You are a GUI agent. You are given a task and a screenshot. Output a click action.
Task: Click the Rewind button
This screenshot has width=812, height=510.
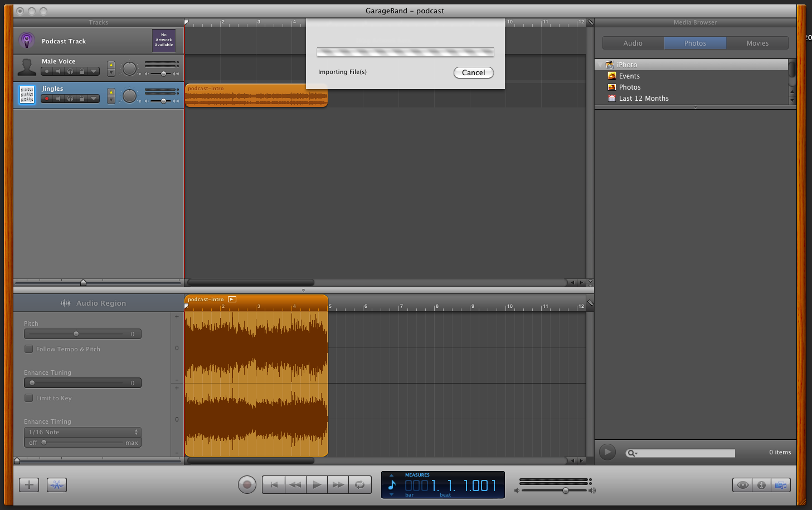click(295, 484)
